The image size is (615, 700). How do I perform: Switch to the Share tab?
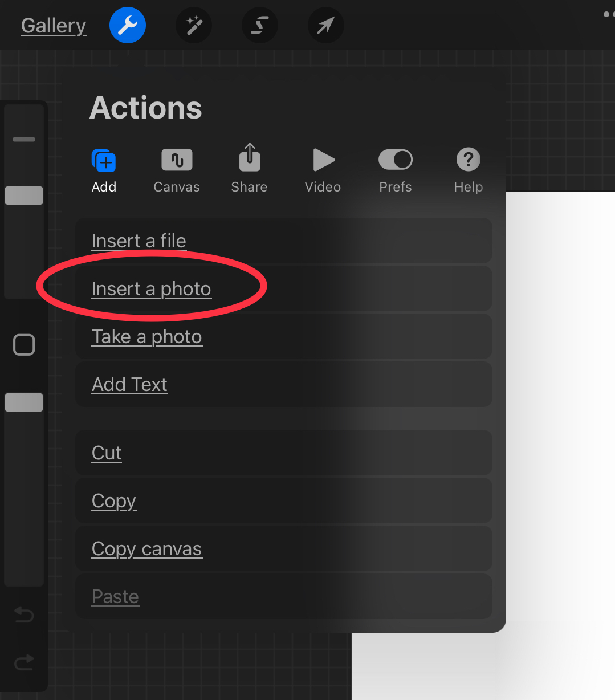tap(249, 169)
